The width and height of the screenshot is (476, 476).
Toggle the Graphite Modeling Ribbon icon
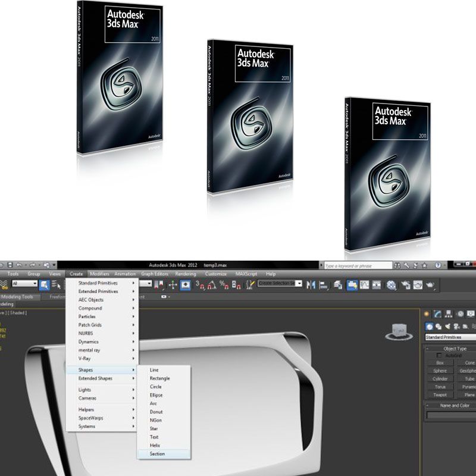point(352,285)
